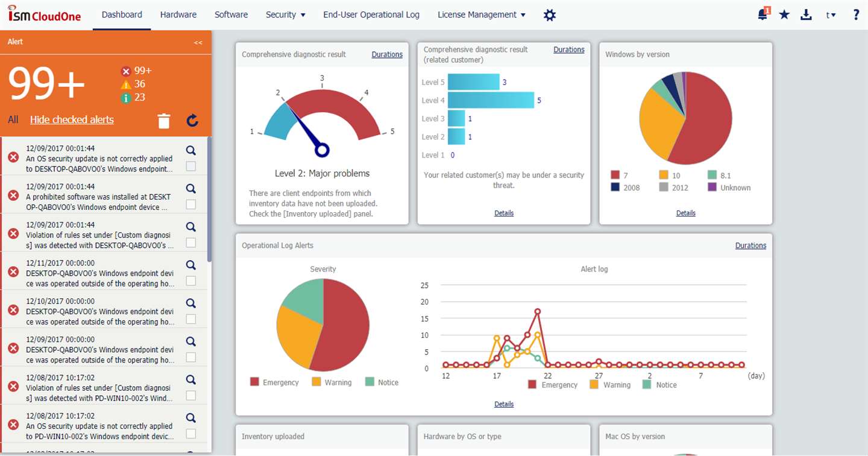This screenshot has width=868, height=456.
Task: Inspect the 12/09/2017 00:01:44 OS security update alert via magnifier
Action: click(x=191, y=151)
